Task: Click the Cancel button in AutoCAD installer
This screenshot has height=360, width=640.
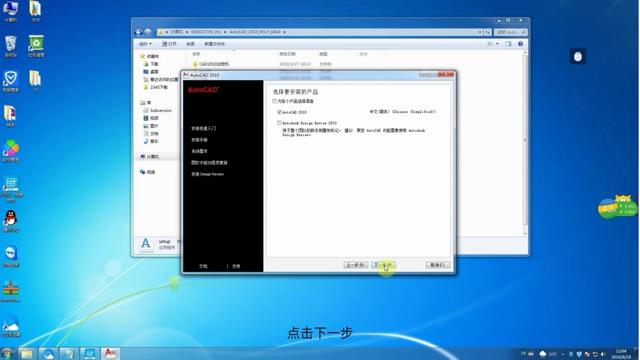Action: pyautogui.click(x=438, y=265)
